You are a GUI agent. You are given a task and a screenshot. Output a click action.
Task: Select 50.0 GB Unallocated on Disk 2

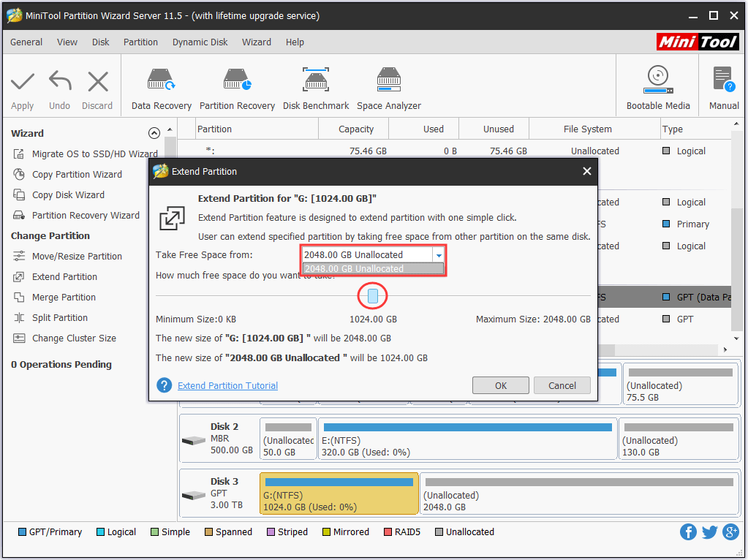pos(288,439)
